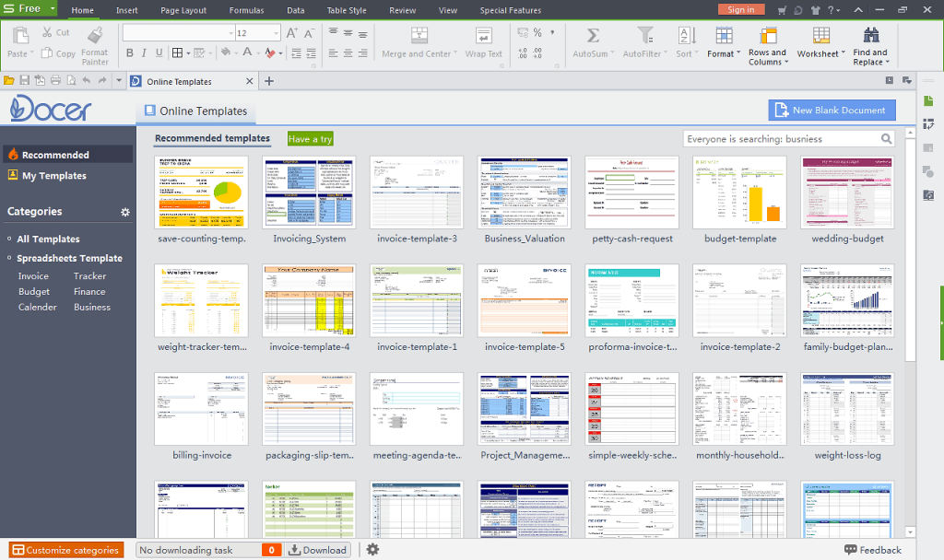
Task: Switch to the Formulas ribbon tab
Action: point(246,10)
